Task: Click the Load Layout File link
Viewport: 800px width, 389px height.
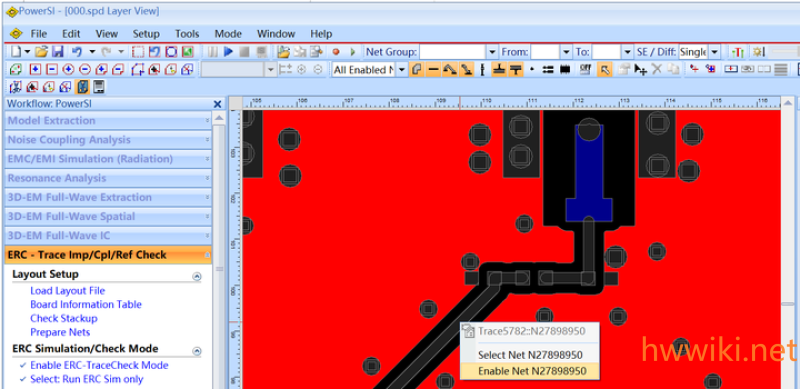Action: (67, 290)
